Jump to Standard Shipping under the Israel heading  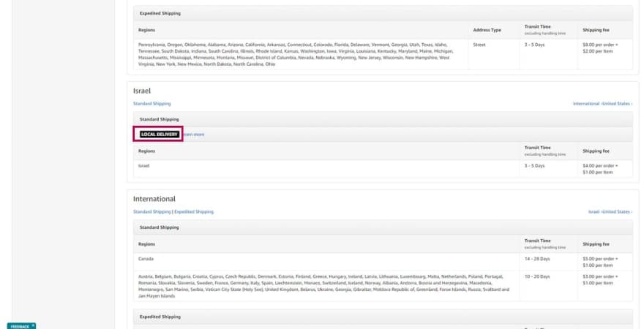151,104
